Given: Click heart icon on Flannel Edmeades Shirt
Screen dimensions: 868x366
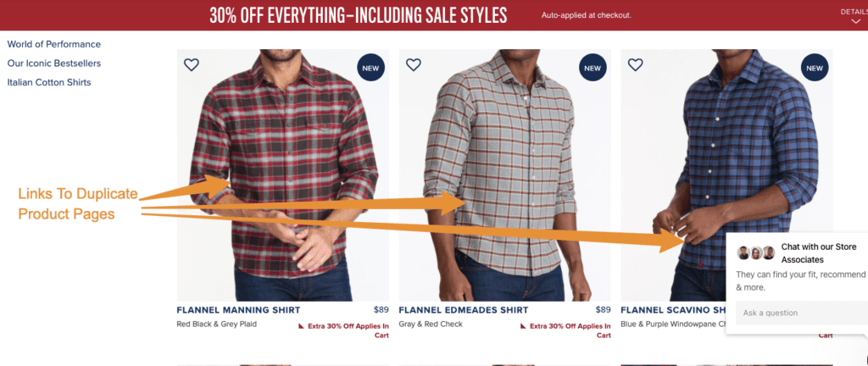Looking at the screenshot, I should coord(414,64).
